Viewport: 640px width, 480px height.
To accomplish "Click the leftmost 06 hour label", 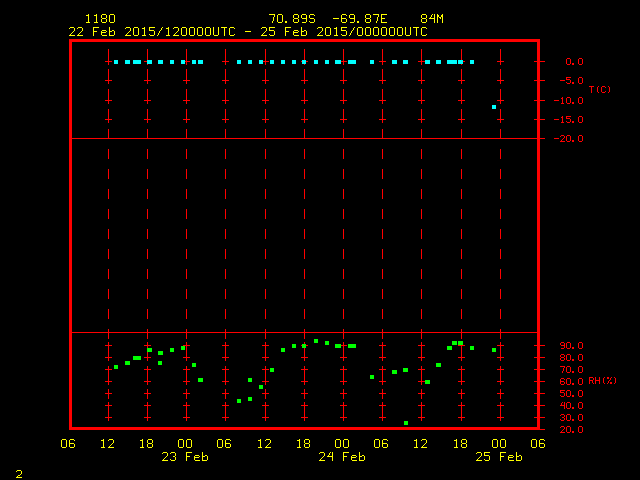I will 69,444.
